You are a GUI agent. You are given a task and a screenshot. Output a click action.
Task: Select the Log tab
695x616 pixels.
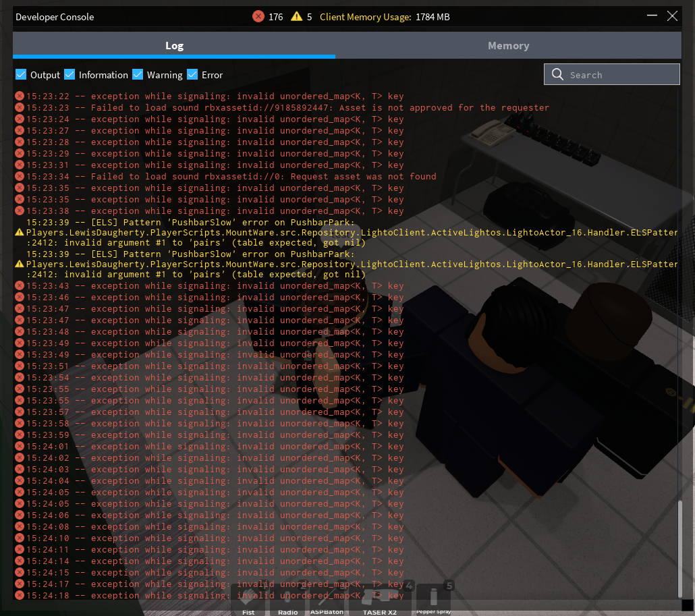pos(174,46)
